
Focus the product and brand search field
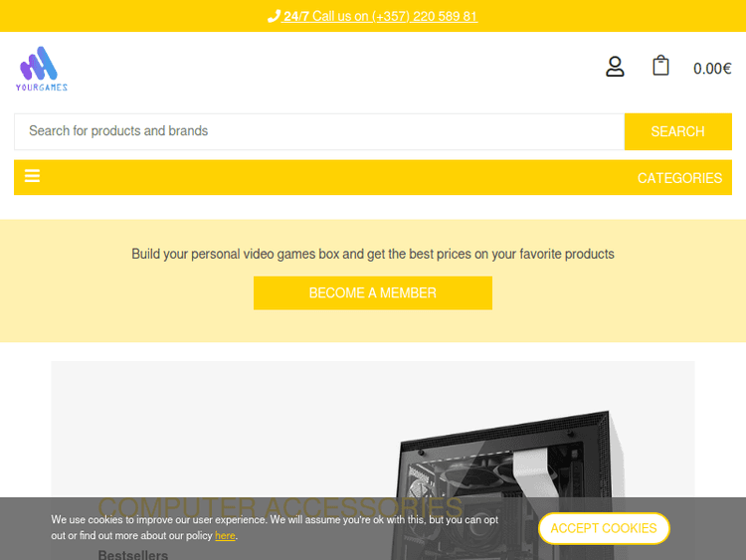click(319, 131)
